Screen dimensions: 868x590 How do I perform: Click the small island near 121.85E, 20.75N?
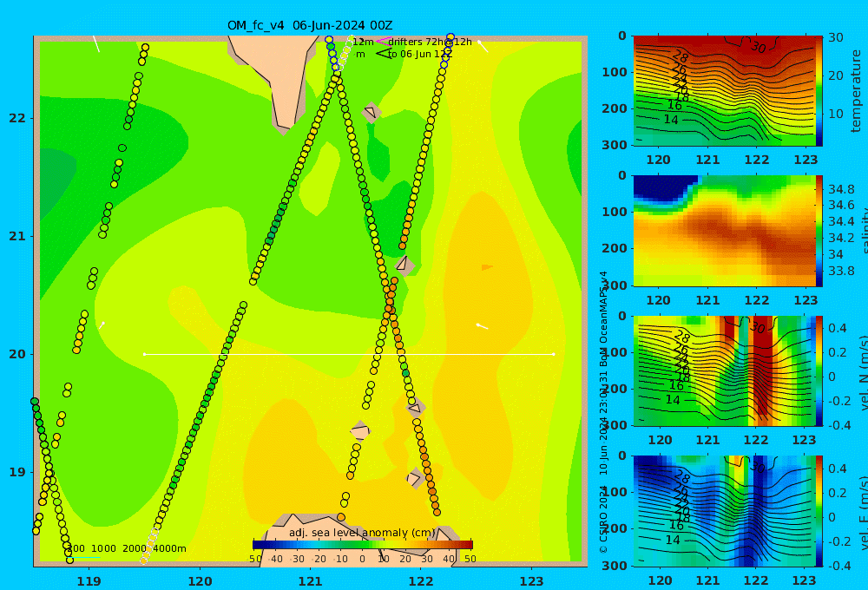click(x=404, y=265)
